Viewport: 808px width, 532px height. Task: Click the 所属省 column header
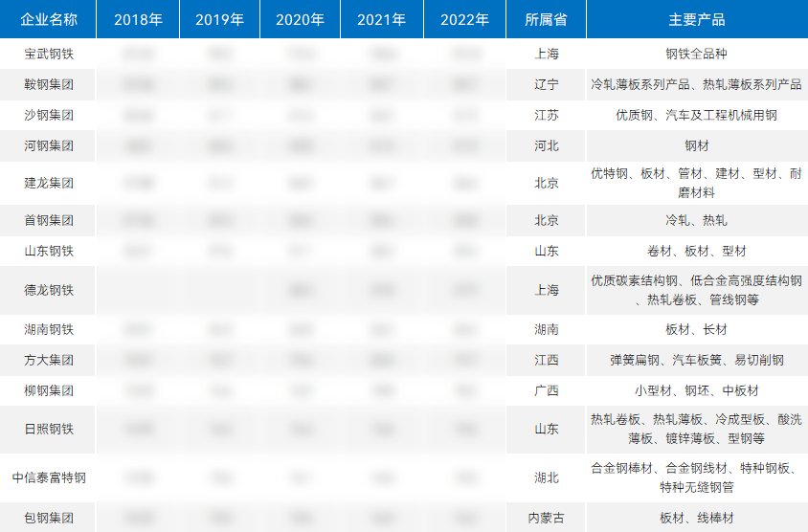pos(547,19)
